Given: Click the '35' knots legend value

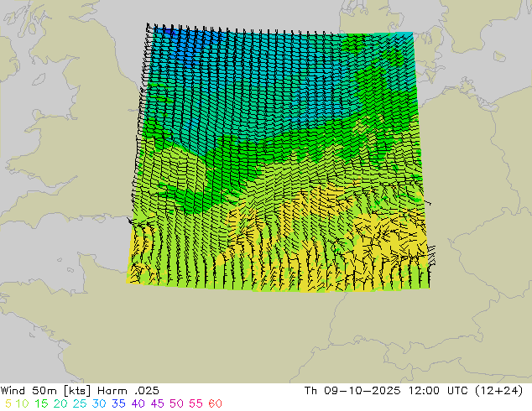Looking at the screenshot, I should [118, 403].
